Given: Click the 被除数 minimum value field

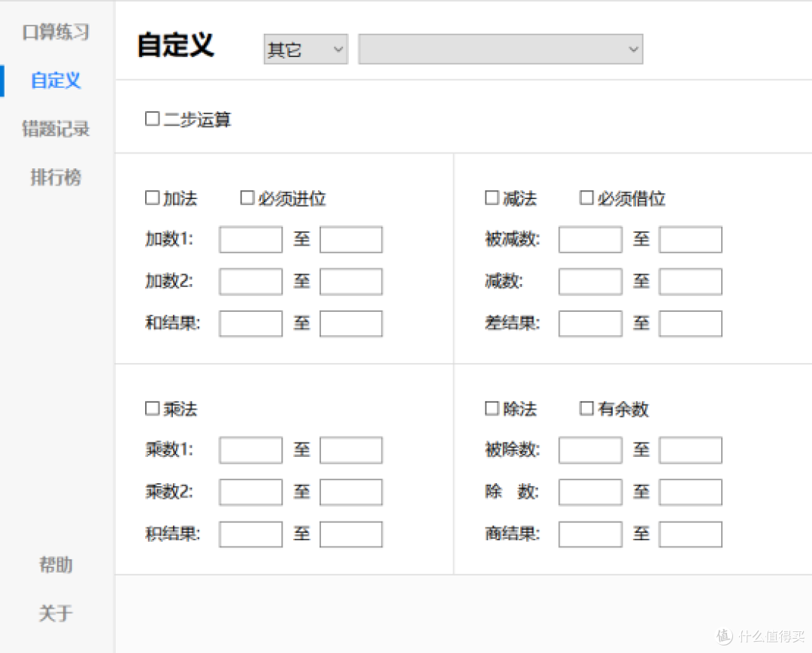Looking at the screenshot, I should pyautogui.click(x=590, y=450).
